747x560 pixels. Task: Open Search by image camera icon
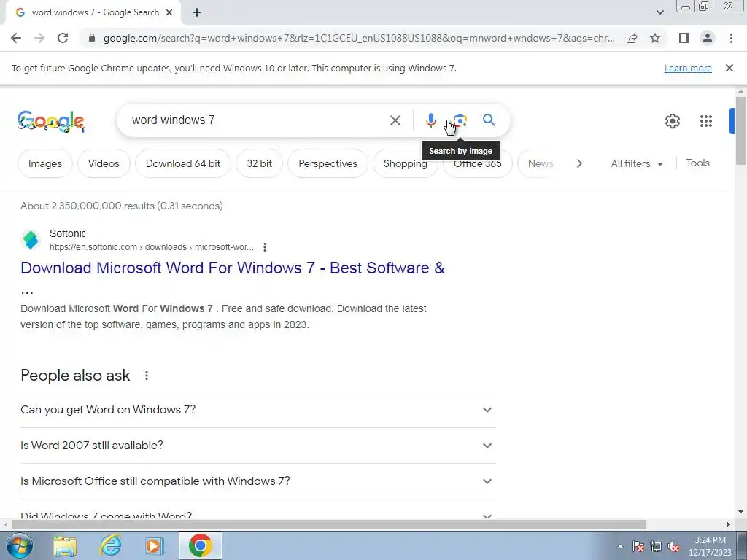[460, 120]
